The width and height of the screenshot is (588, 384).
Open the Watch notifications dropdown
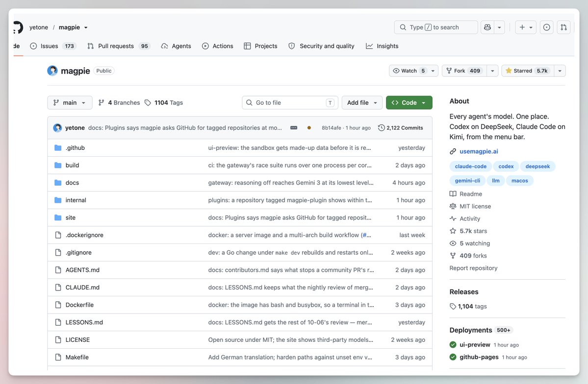point(413,71)
